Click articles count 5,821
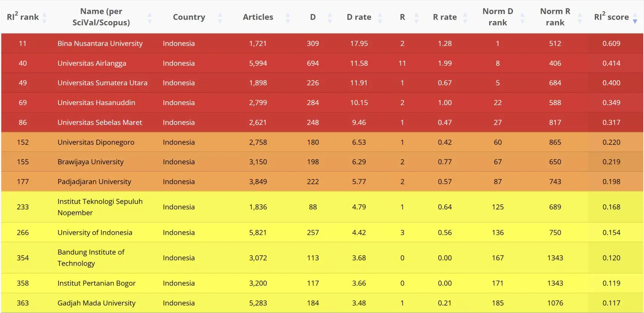This screenshot has width=644, height=313. coord(258,233)
